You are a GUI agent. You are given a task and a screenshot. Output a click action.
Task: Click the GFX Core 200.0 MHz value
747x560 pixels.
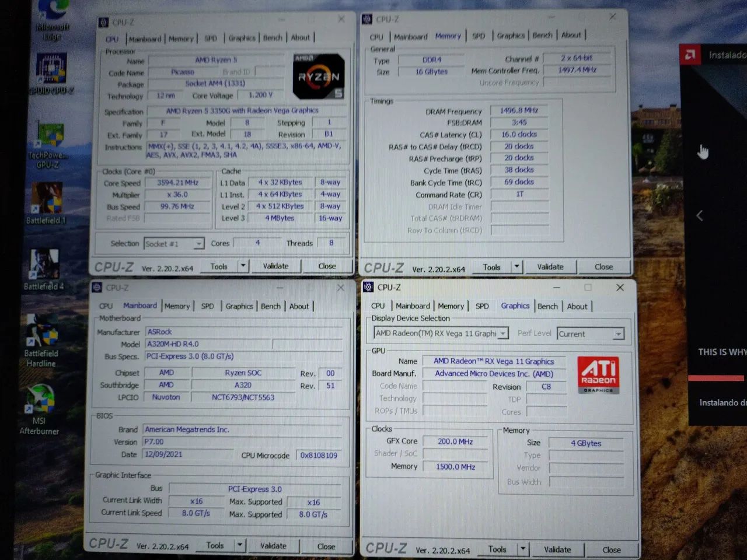[455, 442]
